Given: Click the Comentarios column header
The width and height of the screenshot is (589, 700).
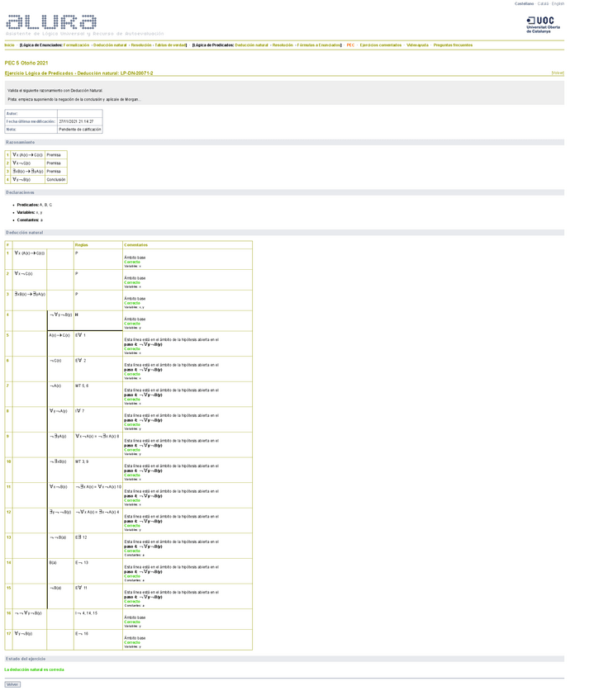Looking at the screenshot, I should (x=135, y=245).
